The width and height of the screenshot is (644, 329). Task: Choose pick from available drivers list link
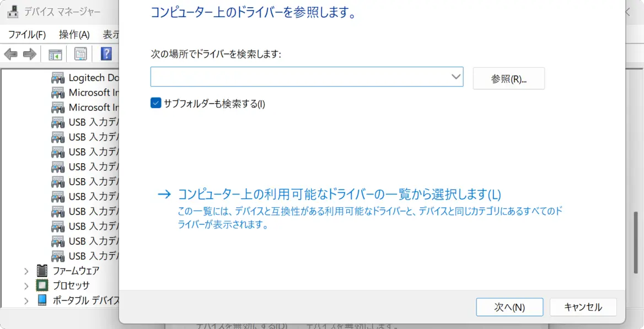339,195
